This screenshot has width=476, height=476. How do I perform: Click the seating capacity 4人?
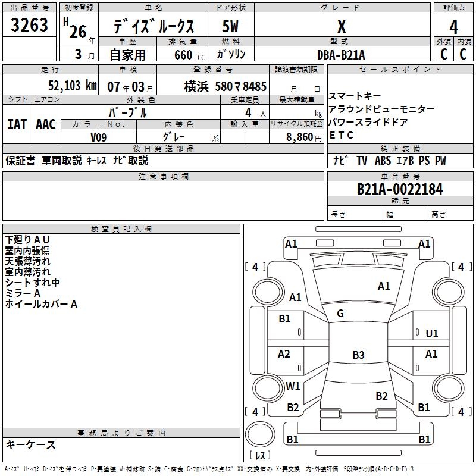coord(256,113)
